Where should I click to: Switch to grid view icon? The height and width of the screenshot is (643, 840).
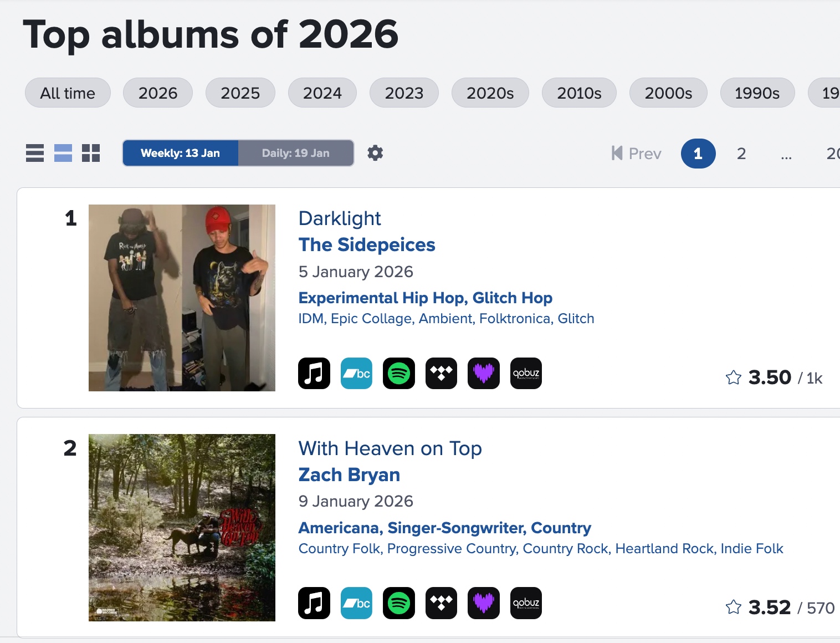[91, 153]
